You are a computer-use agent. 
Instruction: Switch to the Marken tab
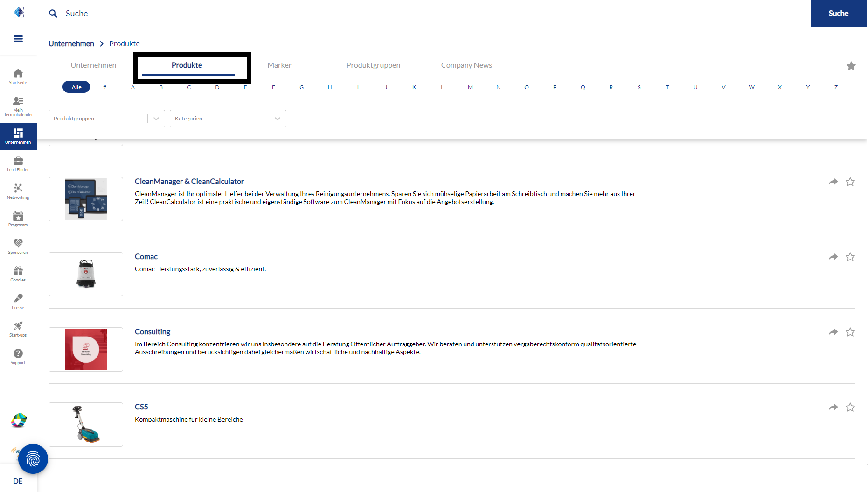[280, 65]
